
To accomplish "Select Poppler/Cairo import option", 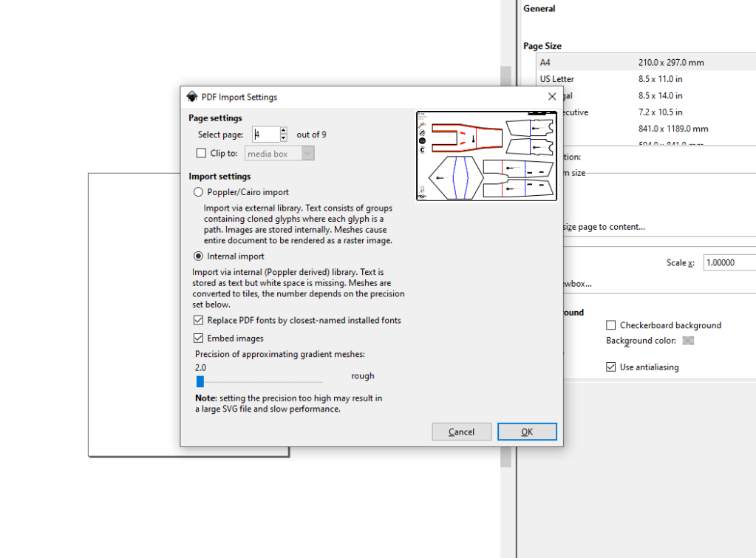I will 198,192.
